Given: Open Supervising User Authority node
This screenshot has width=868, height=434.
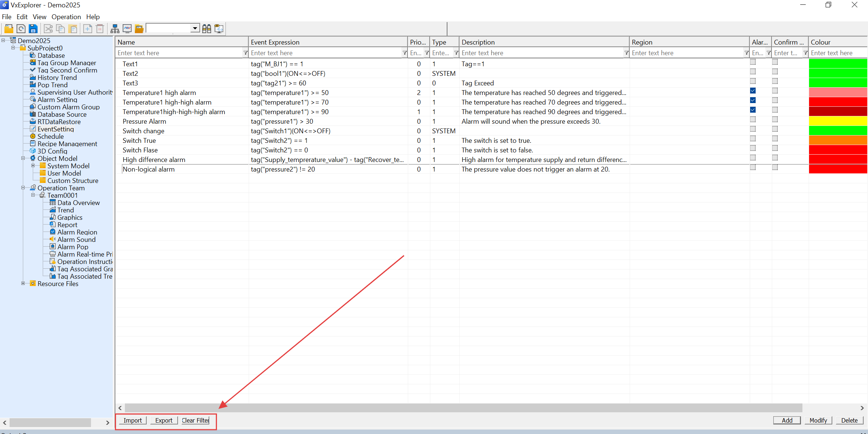Looking at the screenshot, I should (x=75, y=92).
